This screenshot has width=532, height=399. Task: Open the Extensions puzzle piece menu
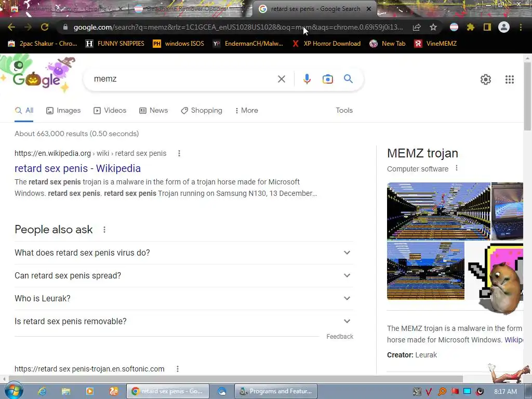pos(470,27)
